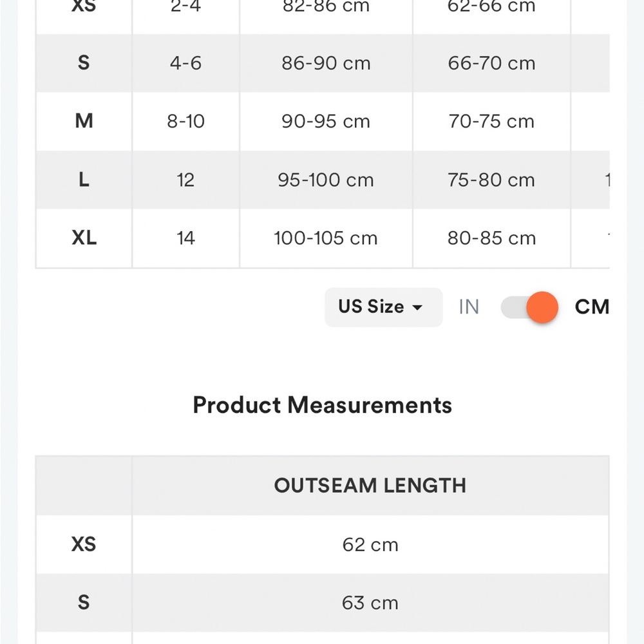644x644 pixels.
Task: Click the OUTSEAM LENGTH column header
Action: point(370,486)
